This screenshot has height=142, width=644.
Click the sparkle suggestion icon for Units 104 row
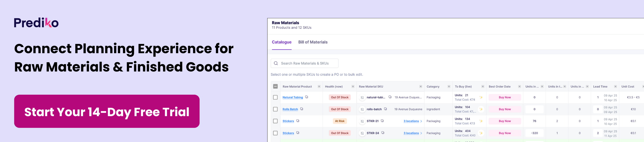pyautogui.click(x=481, y=109)
